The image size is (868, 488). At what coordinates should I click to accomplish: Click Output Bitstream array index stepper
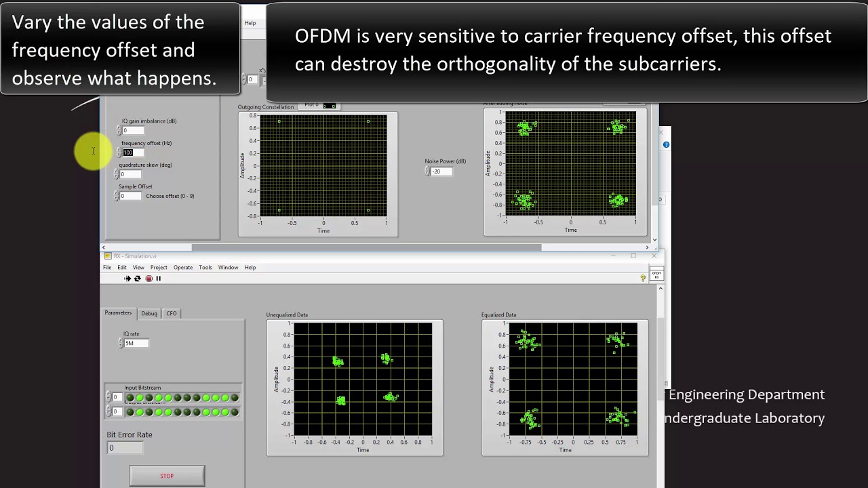pos(108,411)
